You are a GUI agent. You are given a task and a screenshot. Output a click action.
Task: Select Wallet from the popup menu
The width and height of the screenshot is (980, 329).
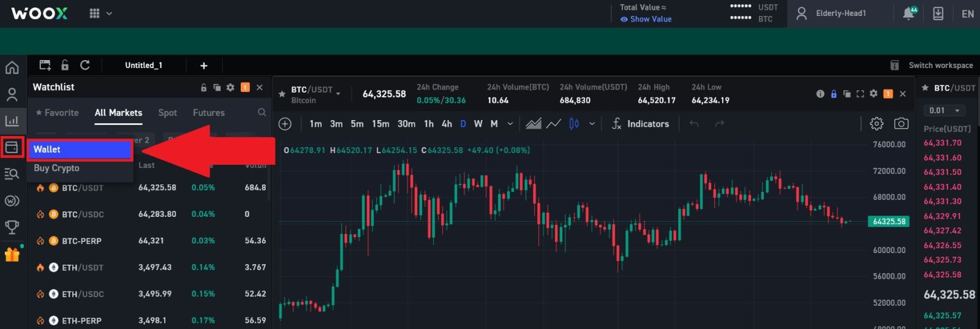[x=80, y=149]
